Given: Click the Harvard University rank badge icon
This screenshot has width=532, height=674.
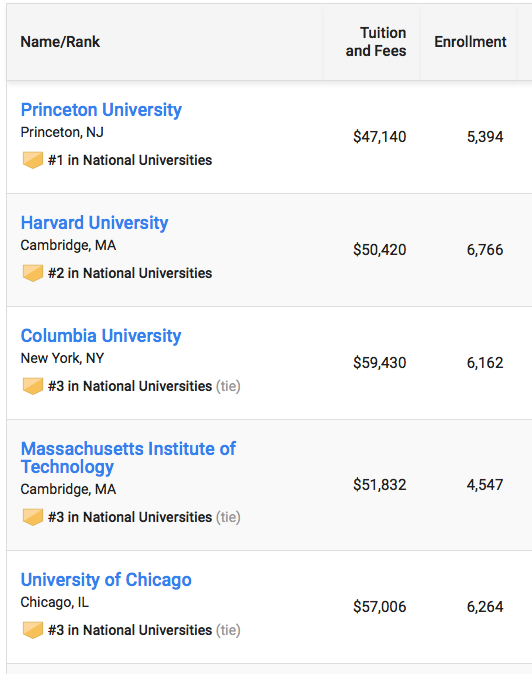Looking at the screenshot, I should coord(33,273).
